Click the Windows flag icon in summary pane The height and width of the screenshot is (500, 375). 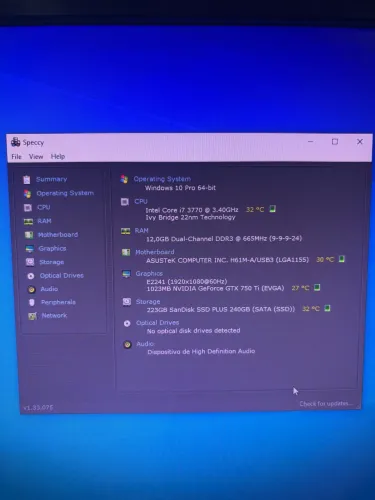[x=124, y=179]
